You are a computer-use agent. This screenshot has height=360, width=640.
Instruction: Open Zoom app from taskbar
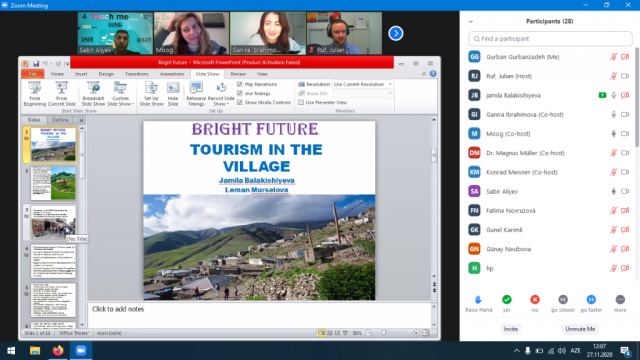point(81,351)
